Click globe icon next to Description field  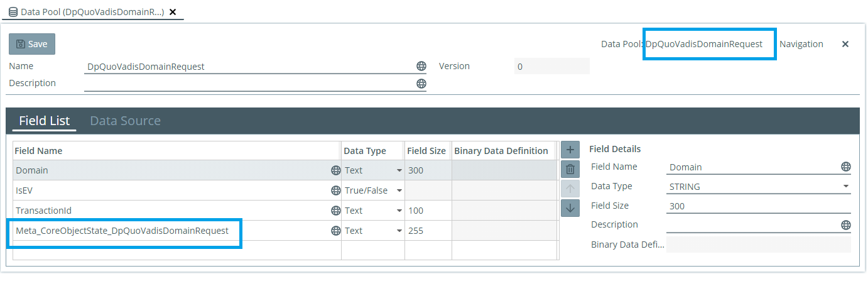[x=421, y=84]
